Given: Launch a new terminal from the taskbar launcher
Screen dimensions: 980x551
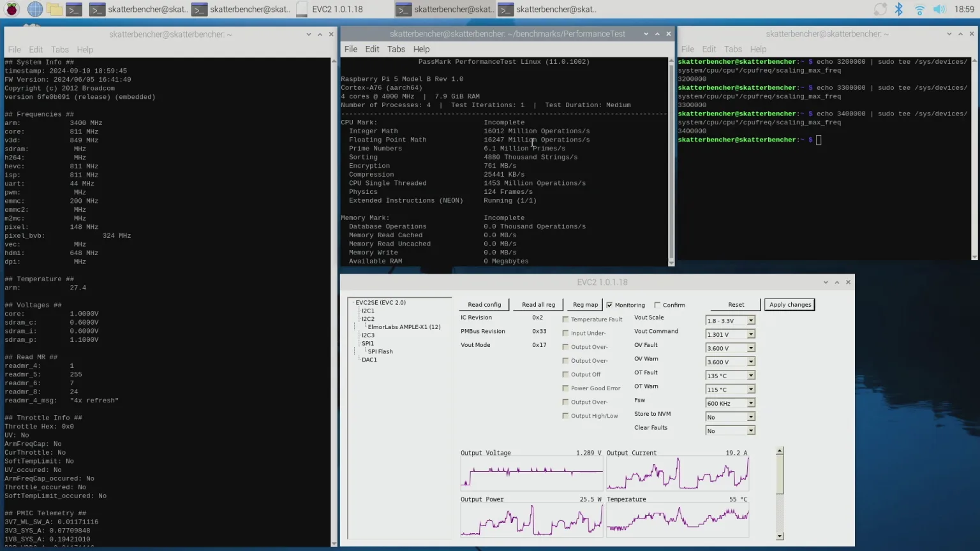Looking at the screenshot, I should (75, 9).
